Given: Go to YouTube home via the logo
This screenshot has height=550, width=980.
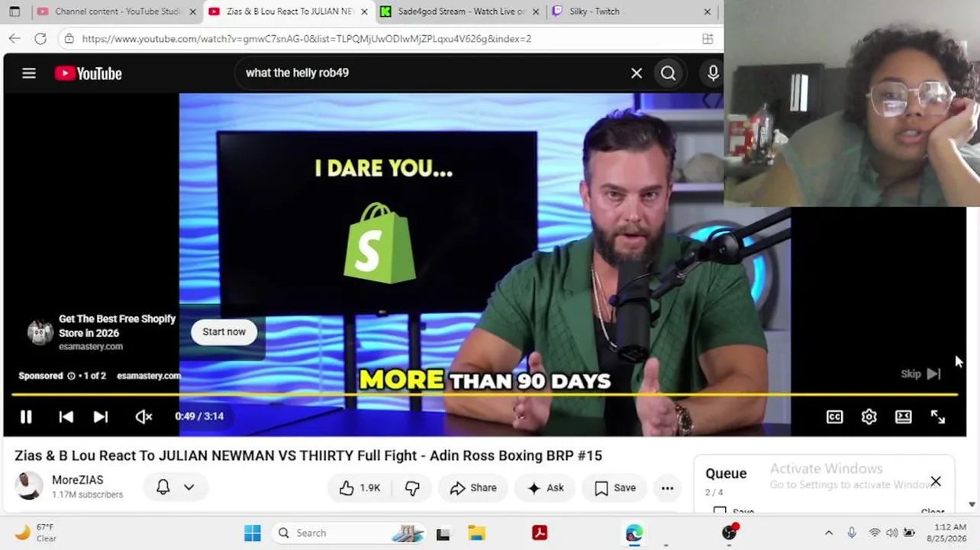Looking at the screenshot, I should click(89, 73).
